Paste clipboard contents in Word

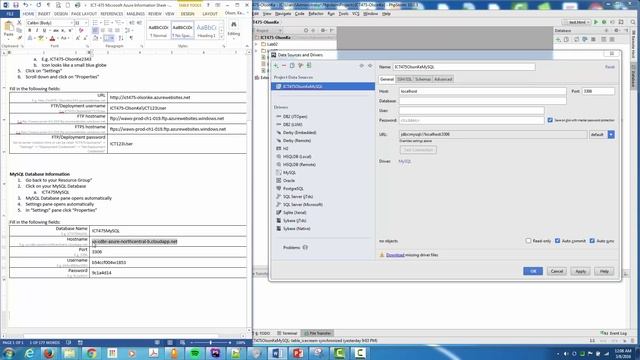point(9,29)
